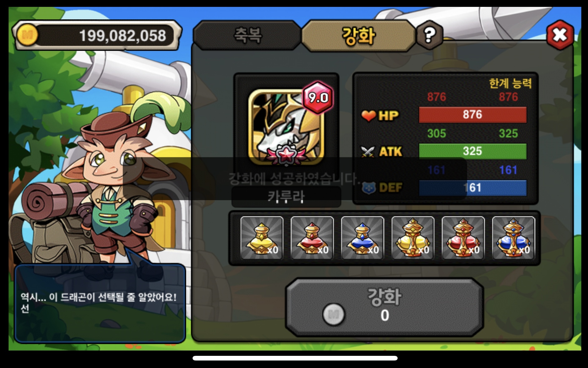This screenshot has height=368, width=588.
Task: Select the small blue potion item
Action: tap(362, 238)
